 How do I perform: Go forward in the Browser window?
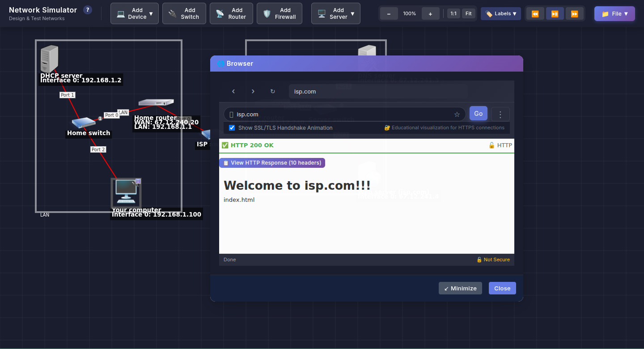pos(253,91)
